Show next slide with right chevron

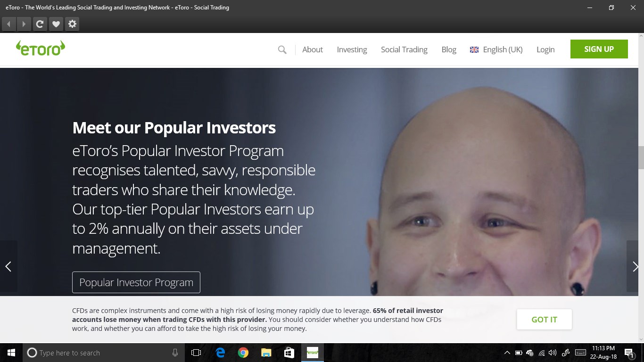[635, 266]
